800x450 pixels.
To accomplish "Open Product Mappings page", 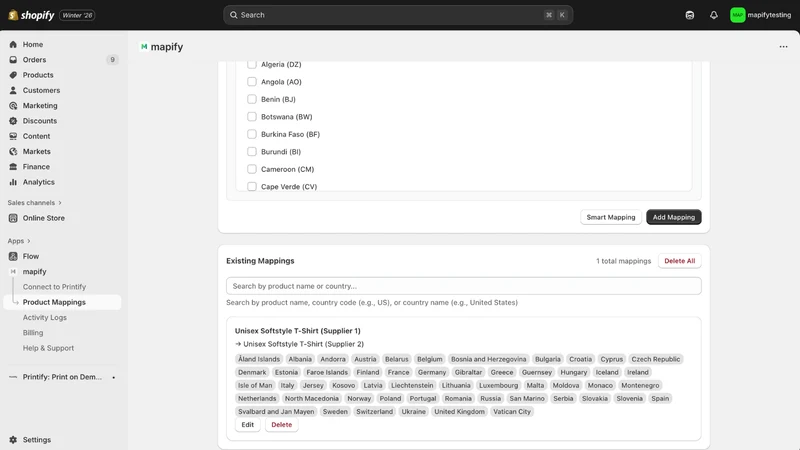I will tap(62, 302).
